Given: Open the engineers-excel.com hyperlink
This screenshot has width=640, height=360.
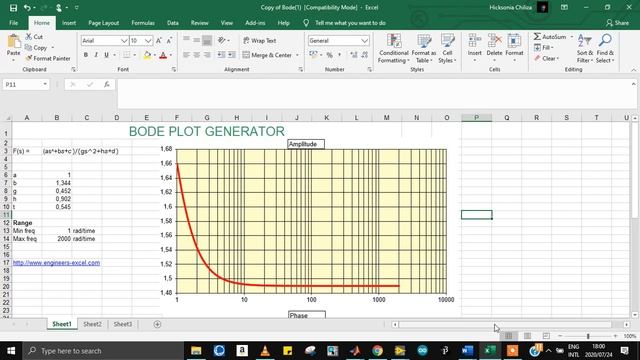Looking at the screenshot, I should pos(56,263).
